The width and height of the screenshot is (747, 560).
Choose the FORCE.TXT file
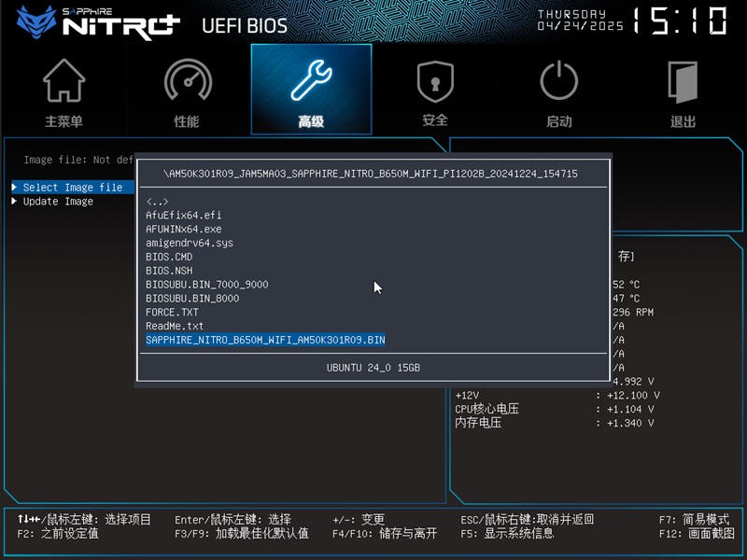[172, 313]
